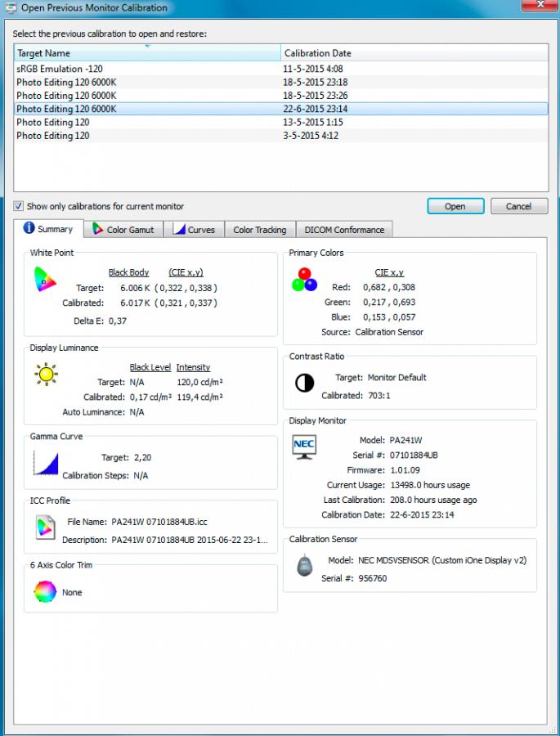Click the White Point chromaticity icon
This screenshot has height=736, width=560.
[45, 280]
